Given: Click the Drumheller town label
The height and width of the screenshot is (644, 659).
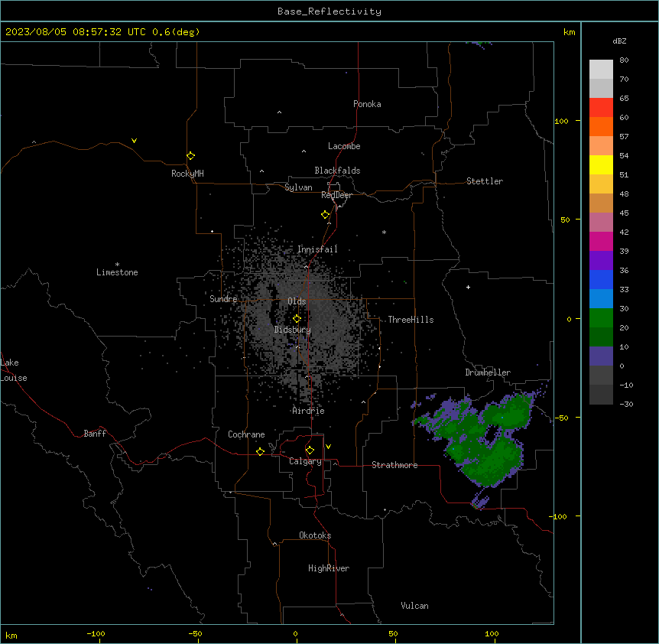Looking at the screenshot, I should (488, 372).
